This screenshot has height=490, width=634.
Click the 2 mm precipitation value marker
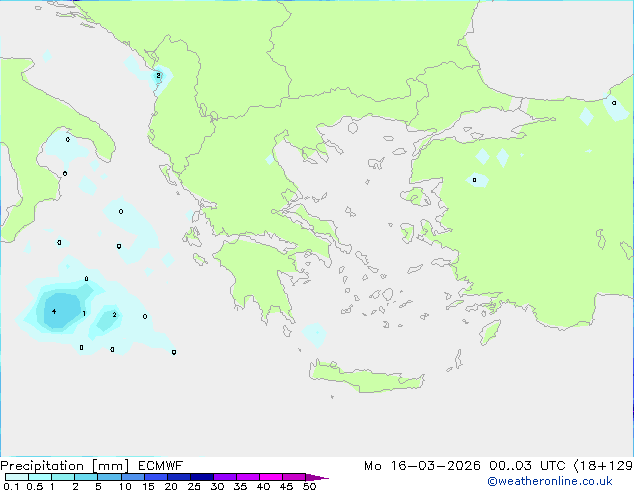click(114, 315)
